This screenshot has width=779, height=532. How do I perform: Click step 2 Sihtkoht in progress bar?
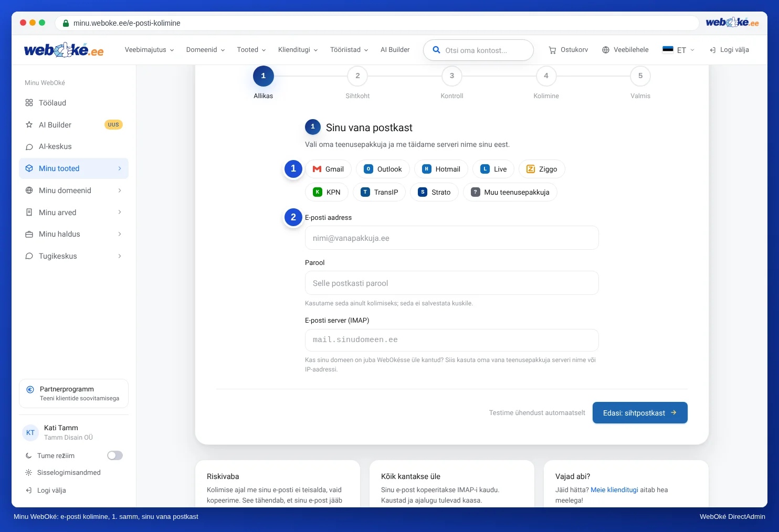(357, 76)
